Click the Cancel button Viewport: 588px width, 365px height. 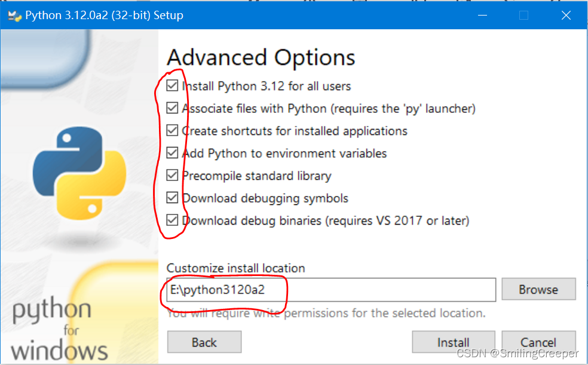(x=538, y=342)
